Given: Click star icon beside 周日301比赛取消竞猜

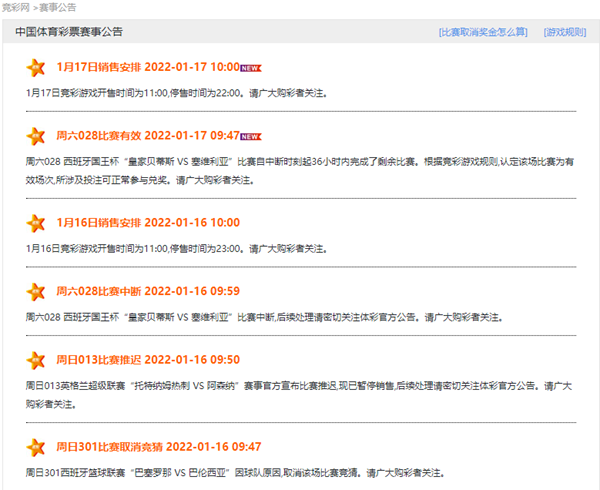Looking at the screenshot, I should click(x=36, y=447).
